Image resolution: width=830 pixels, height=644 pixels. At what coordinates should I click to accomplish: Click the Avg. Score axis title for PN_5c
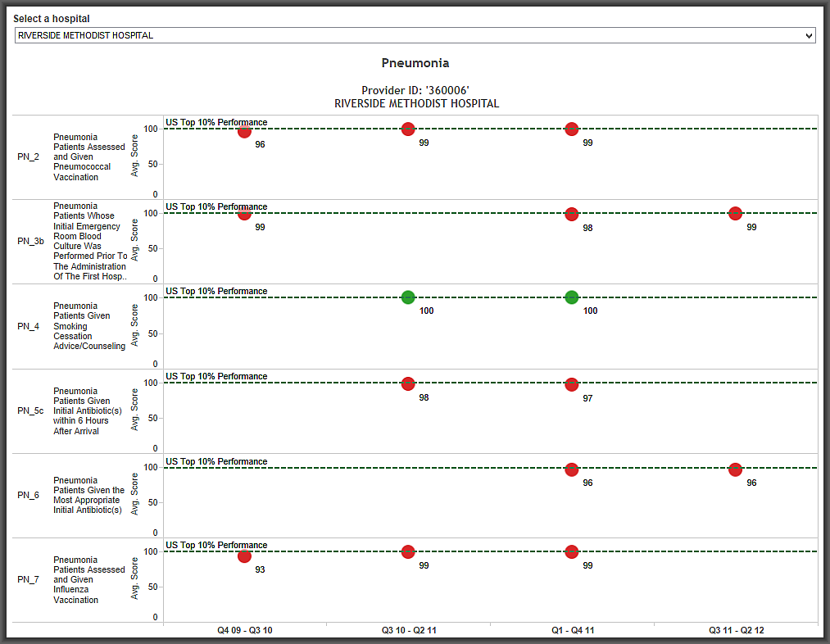tap(134, 410)
